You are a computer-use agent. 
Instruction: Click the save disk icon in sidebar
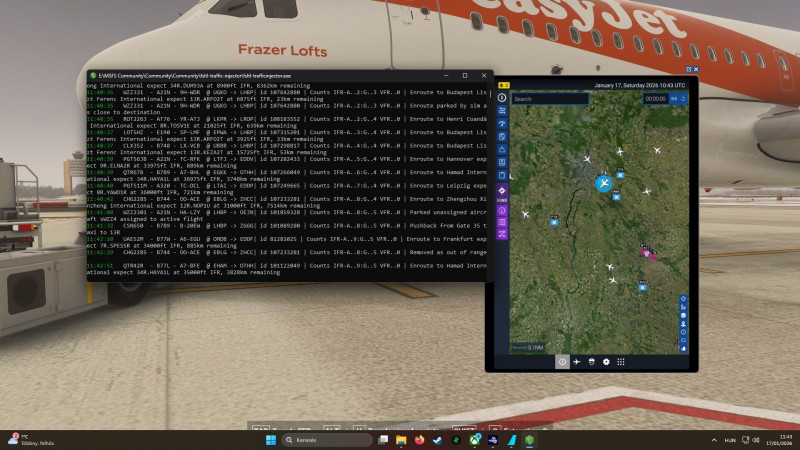(x=502, y=137)
